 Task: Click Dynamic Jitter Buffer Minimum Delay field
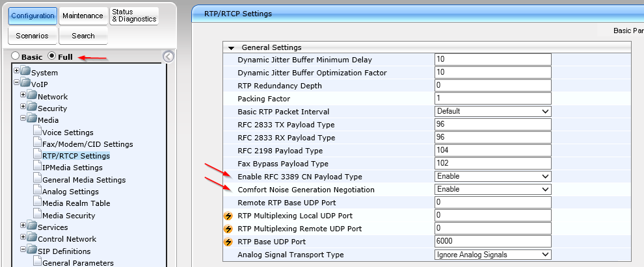click(x=493, y=59)
